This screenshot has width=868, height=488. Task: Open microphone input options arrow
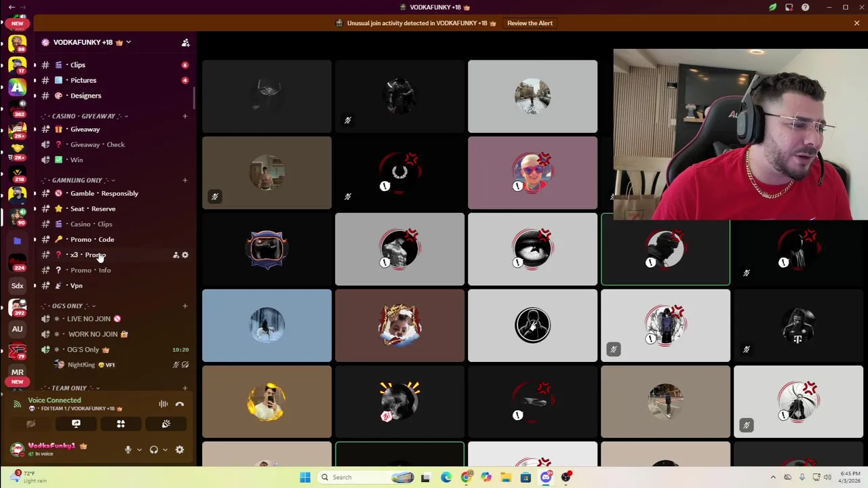coord(139,449)
